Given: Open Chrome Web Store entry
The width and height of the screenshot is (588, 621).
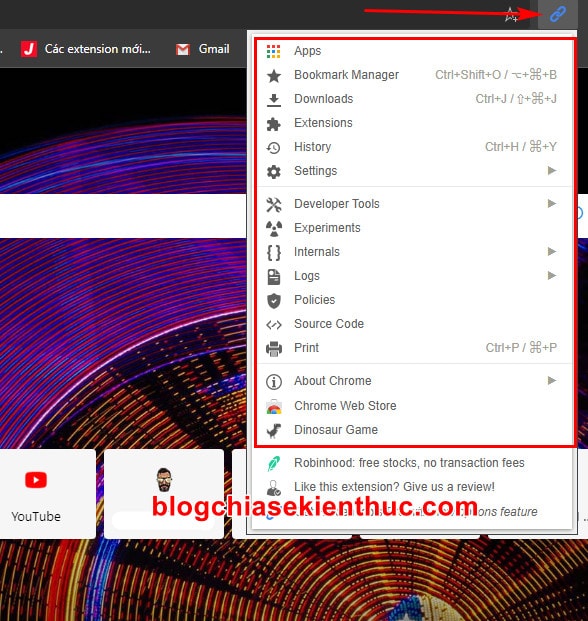Looking at the screenshot, I should point(414,406).
